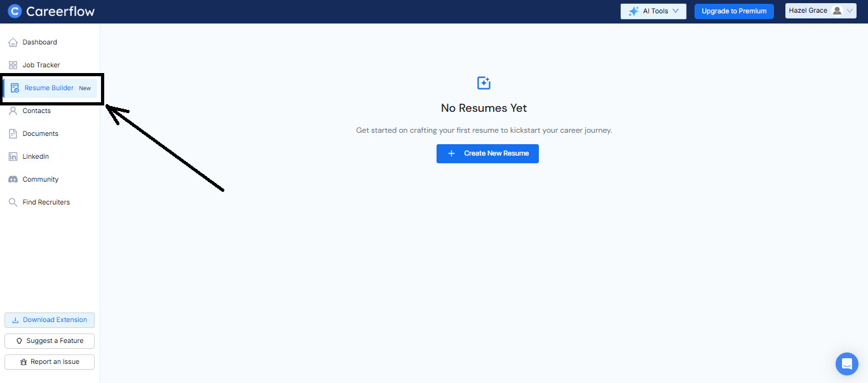Image resolution: width=868 pixels, height=383 pixels.
Task: Open the Dashboard home icon
Action: (13, 43)
